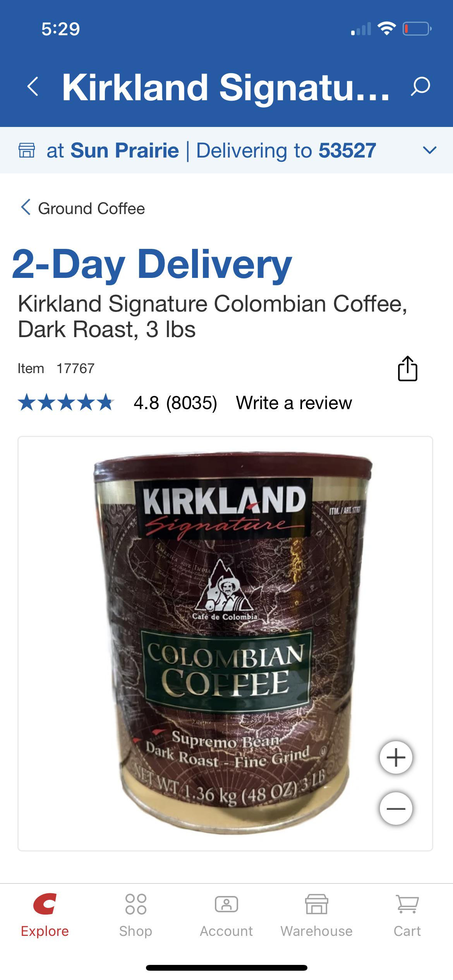Screen dimensions: 453x980
Task: Tap the back arrow in header
Action: click(x=33, y=86)
